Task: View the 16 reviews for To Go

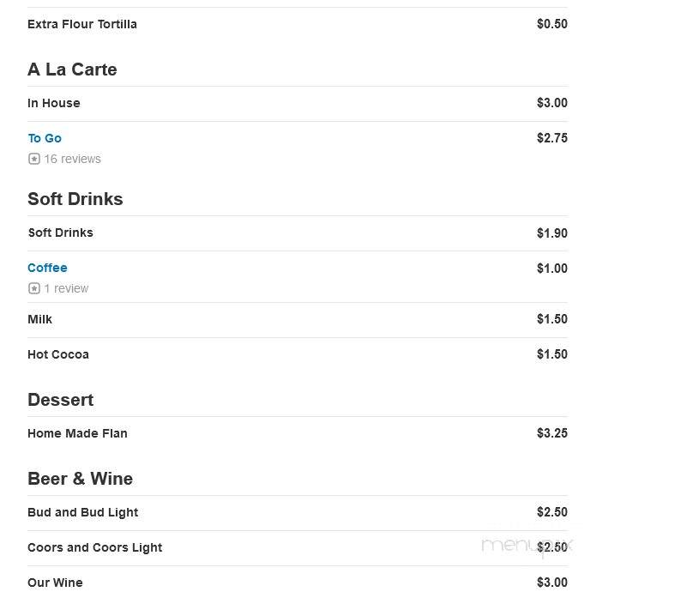Action: point(72,159)
